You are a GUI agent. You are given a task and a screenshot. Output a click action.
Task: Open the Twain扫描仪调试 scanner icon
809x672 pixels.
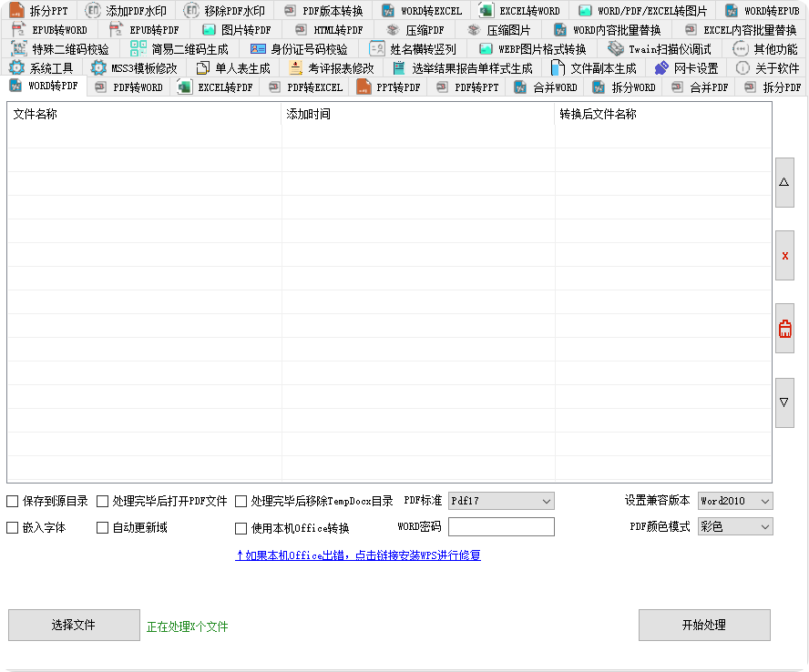point(616,49)
